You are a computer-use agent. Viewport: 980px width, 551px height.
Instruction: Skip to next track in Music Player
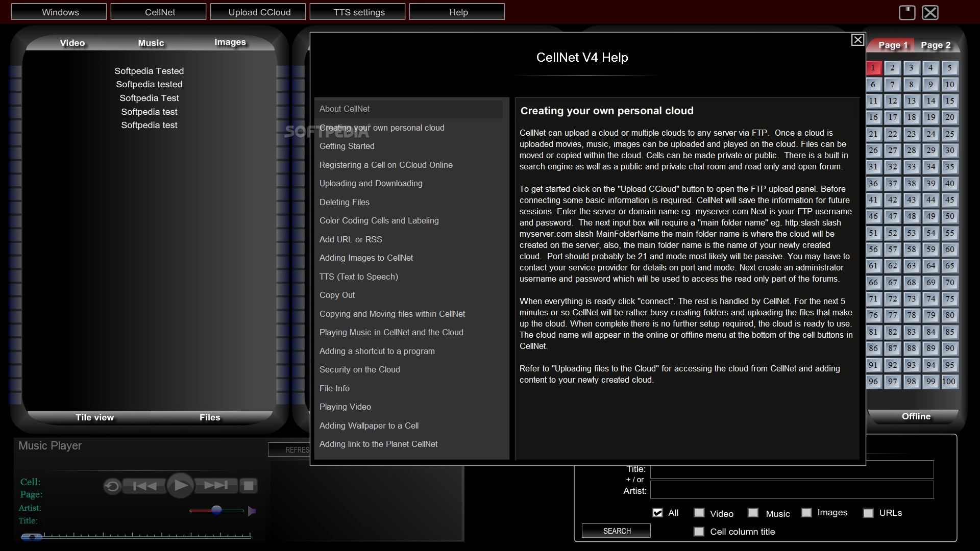216,485
